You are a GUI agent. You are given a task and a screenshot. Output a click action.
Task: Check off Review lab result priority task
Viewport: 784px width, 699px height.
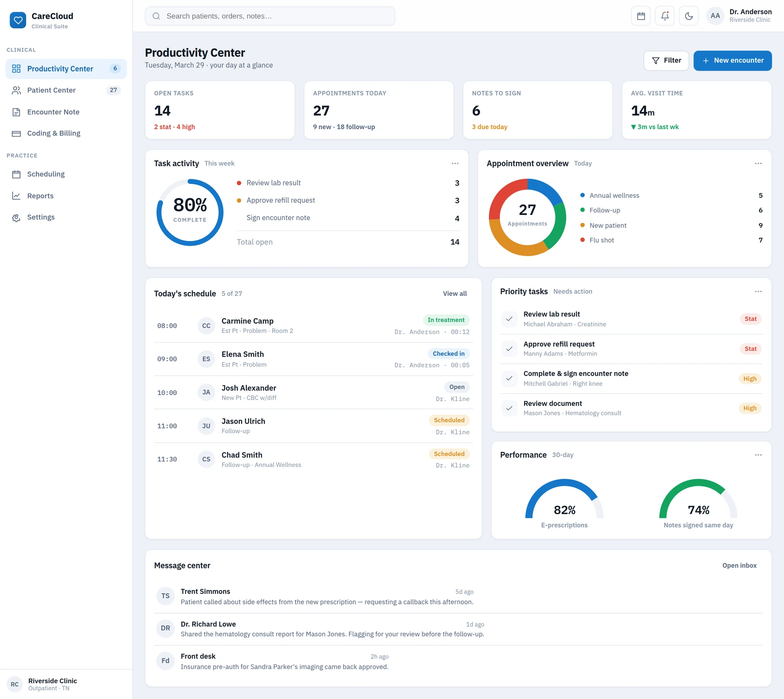point(509,319)
